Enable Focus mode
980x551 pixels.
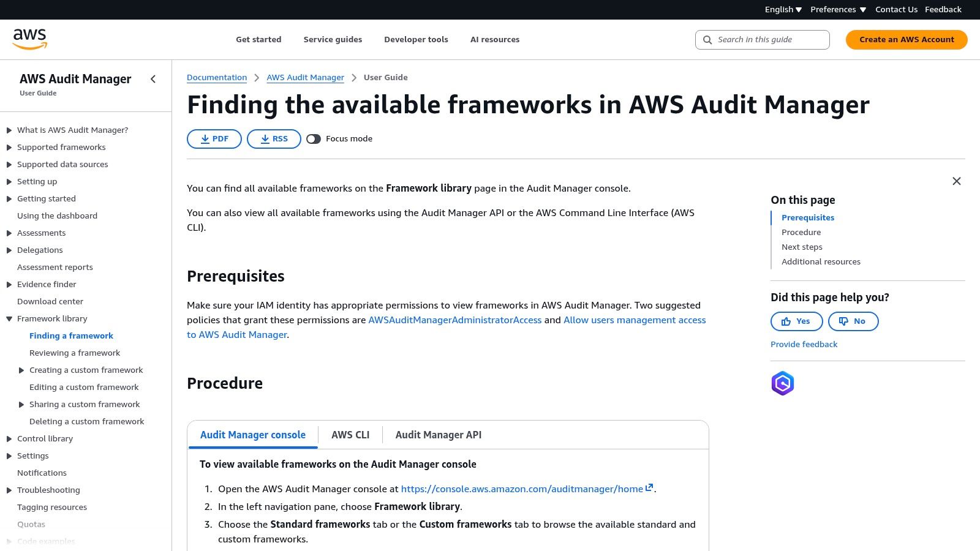314,138
